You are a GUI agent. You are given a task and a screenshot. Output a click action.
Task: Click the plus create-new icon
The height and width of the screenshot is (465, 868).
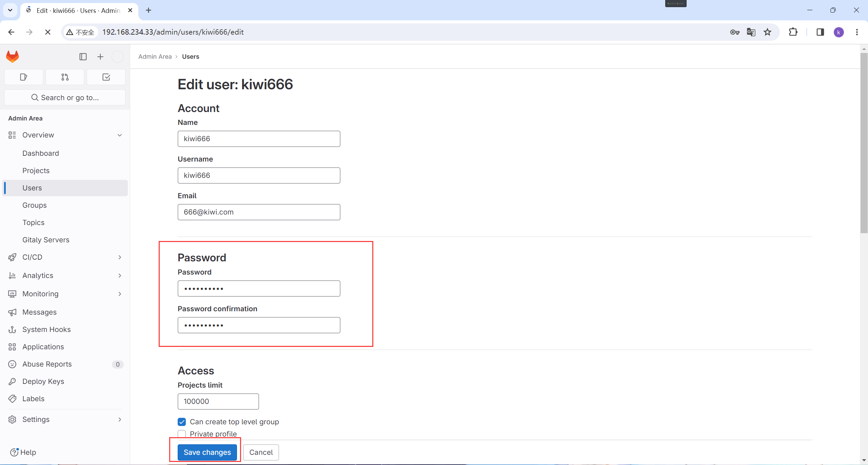100,57
